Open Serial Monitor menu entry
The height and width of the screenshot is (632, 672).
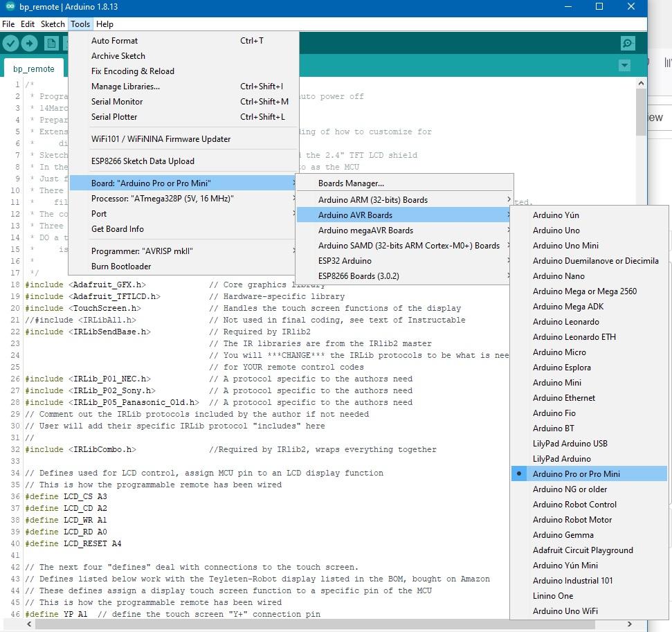coord(183,102)
